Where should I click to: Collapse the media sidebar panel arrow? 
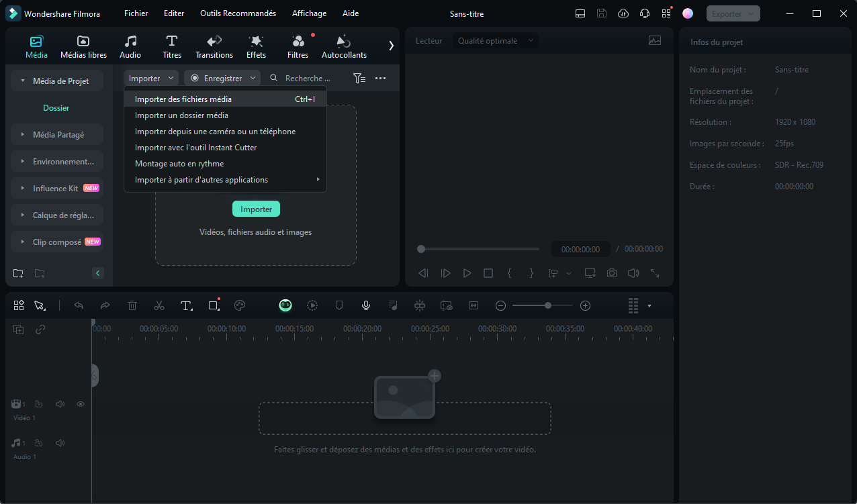pos(98,273)
